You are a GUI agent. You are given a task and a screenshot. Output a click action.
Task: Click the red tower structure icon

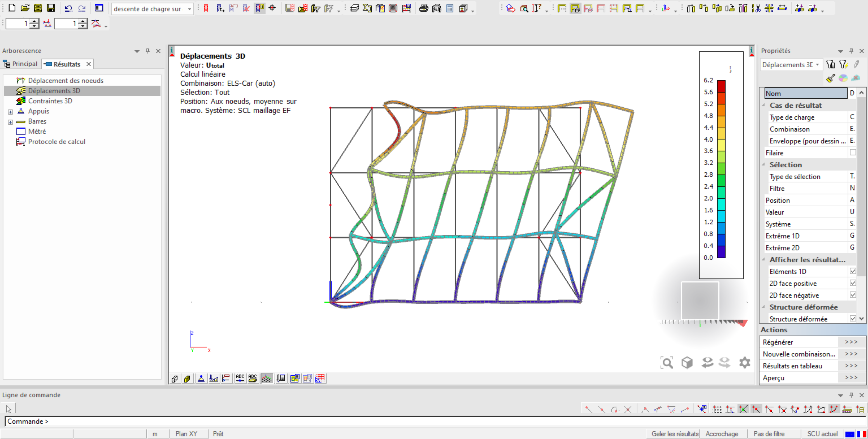pos(206,8)
